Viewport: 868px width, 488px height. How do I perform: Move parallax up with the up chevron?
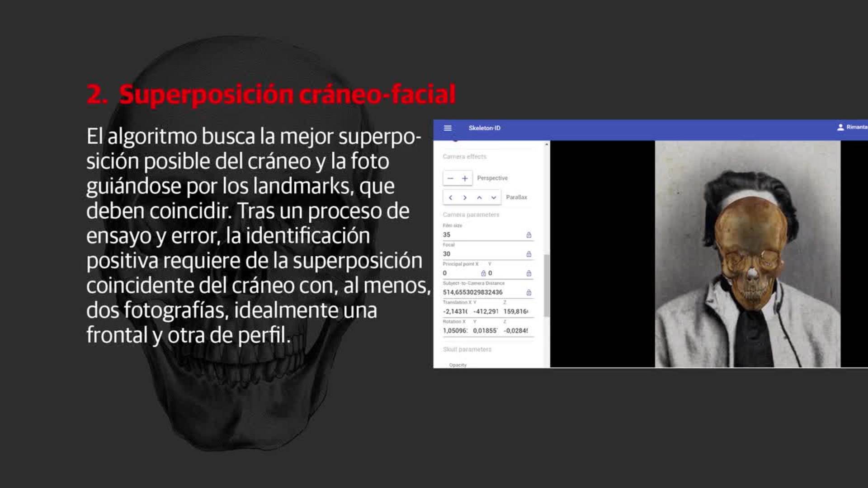coord(479,197)
